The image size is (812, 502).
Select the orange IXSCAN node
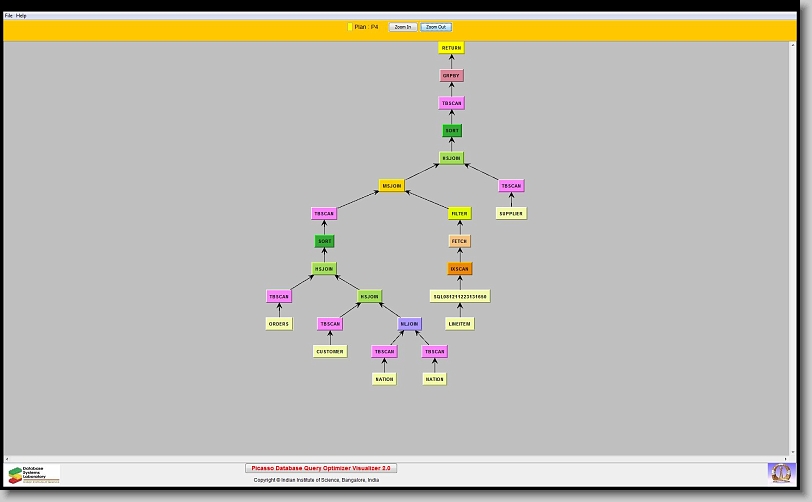coord(459,269)
